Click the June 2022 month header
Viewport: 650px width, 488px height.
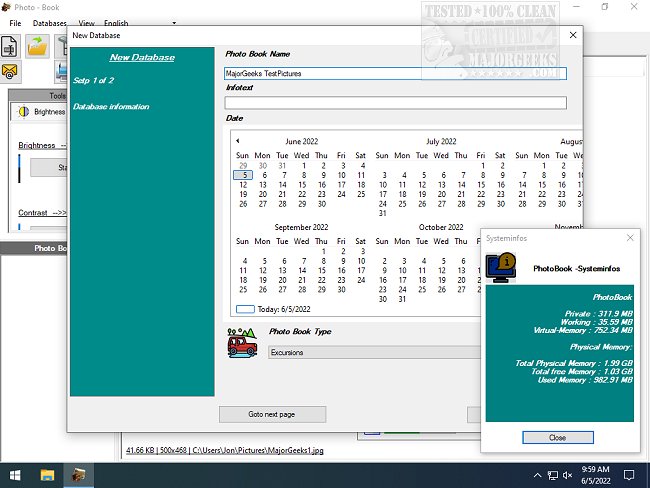(x=301, y=141)
